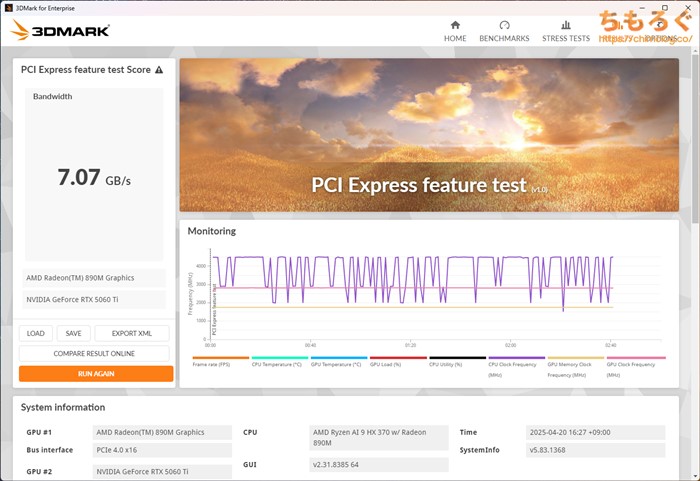
Task: Click COMPARE RESULT ONLINE
Action: tap(94, 353)
